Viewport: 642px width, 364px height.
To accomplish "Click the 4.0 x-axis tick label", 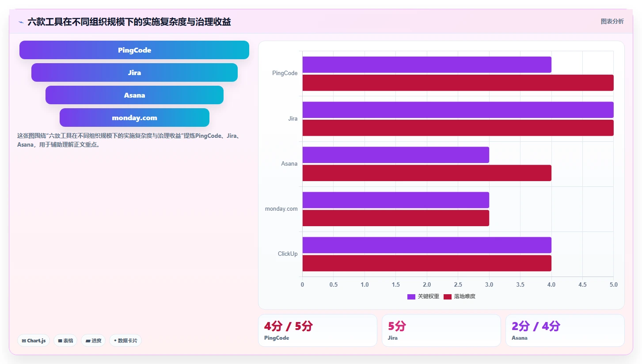I will (551, 284).
